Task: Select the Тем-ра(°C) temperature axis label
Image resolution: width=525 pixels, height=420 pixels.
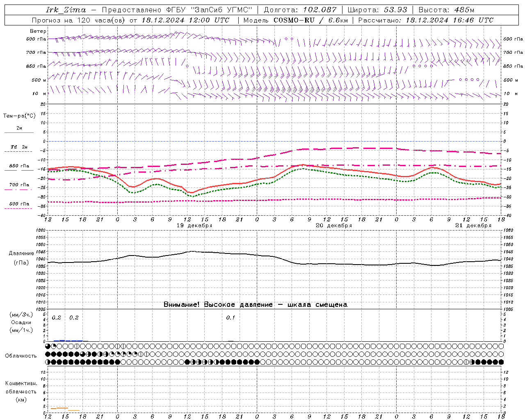Action: pos(19,116)
